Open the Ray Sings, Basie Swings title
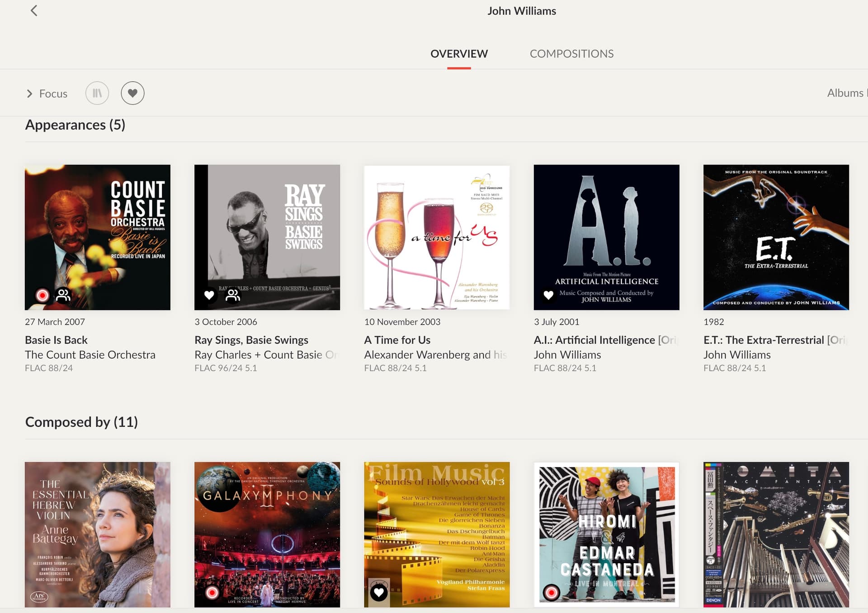Screen dimensions: 868x613 [251, 340]
